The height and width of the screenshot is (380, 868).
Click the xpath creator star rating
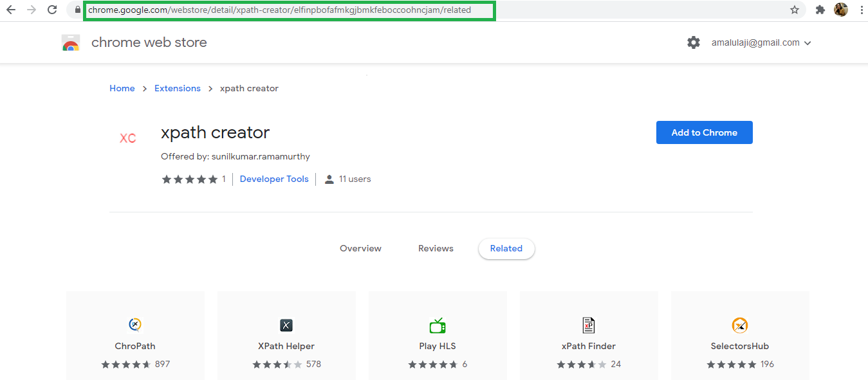pos(190,179)
